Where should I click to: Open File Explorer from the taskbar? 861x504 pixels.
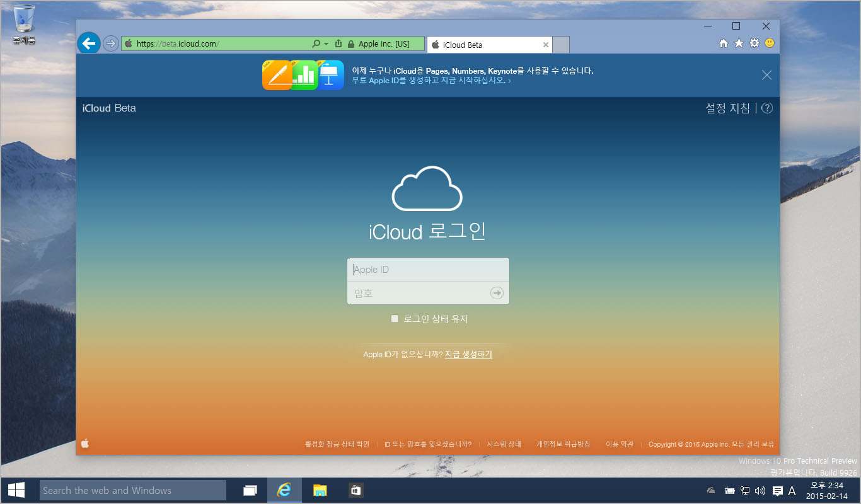tap(320, 490)
